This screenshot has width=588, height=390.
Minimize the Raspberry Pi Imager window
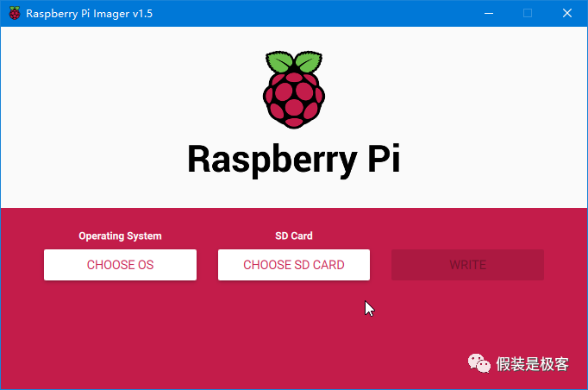[x=489, y=13]
